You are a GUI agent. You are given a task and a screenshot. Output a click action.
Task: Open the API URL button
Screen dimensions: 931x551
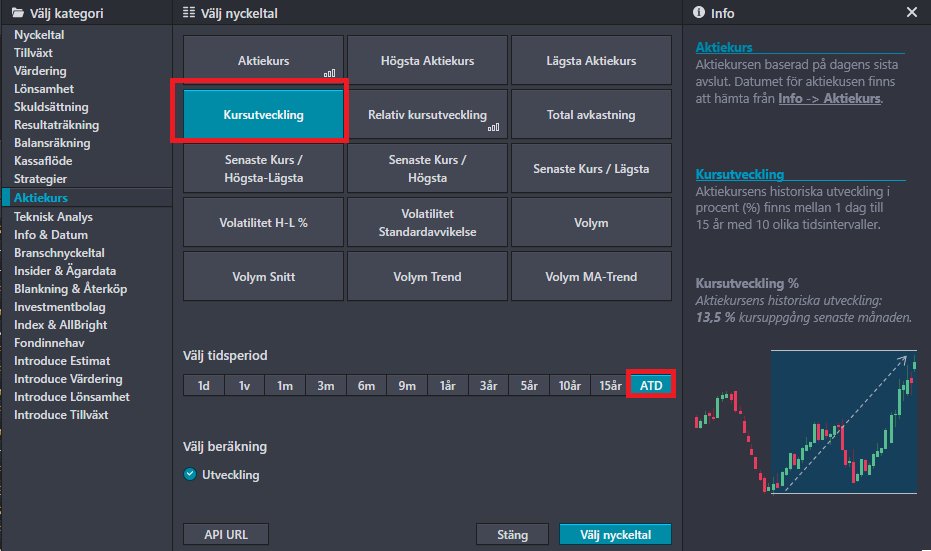point(226,534)
